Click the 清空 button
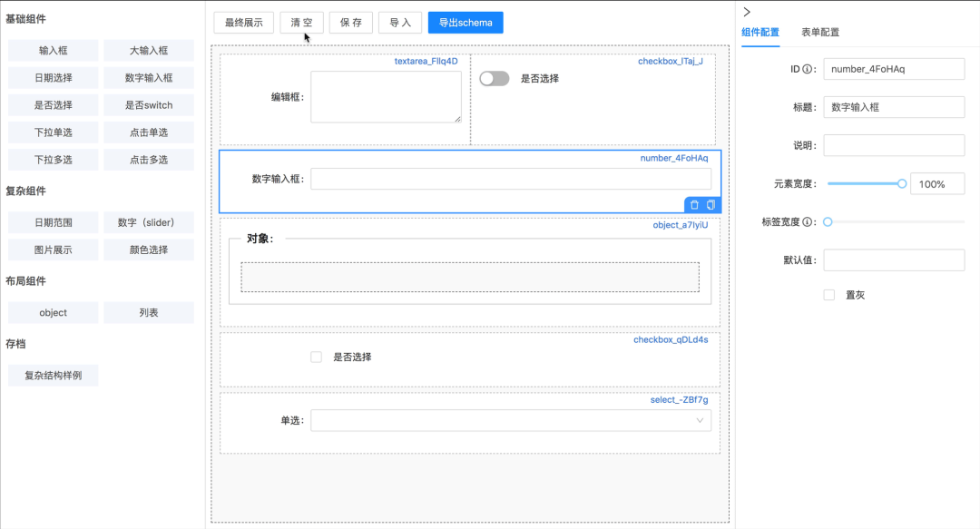 (x=301, y=23)
